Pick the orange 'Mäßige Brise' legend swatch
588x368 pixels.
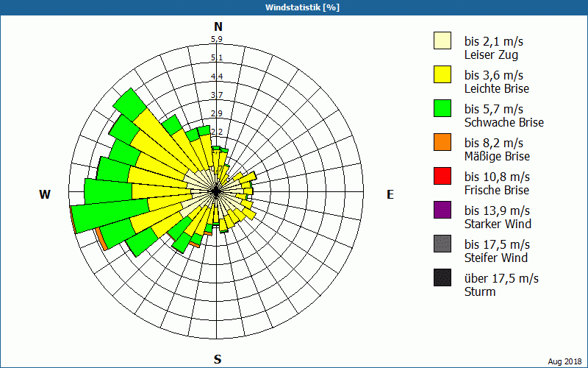(442, 142)
